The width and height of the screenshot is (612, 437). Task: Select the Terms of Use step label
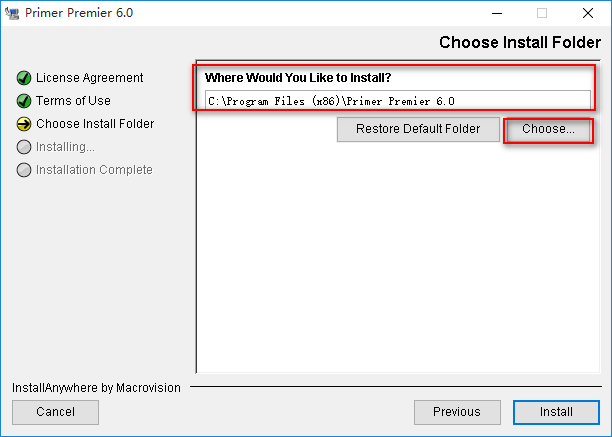coord(73,101)
